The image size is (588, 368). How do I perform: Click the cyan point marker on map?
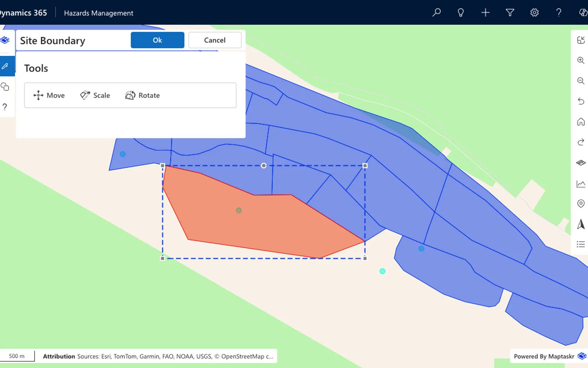pyautogui.click(x=383, y=271)
